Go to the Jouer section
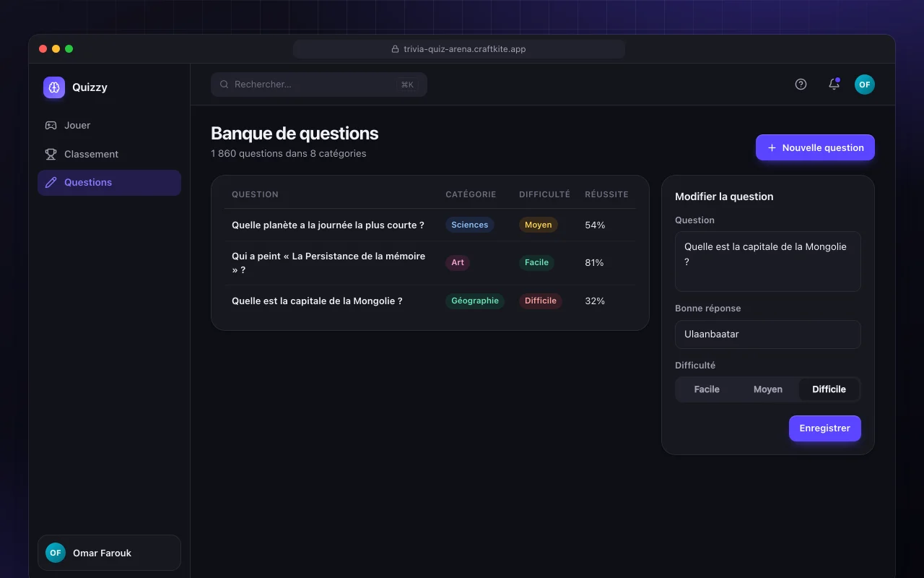Image resolution: width=924 pixels, height=578 pixels. point(109,125)
